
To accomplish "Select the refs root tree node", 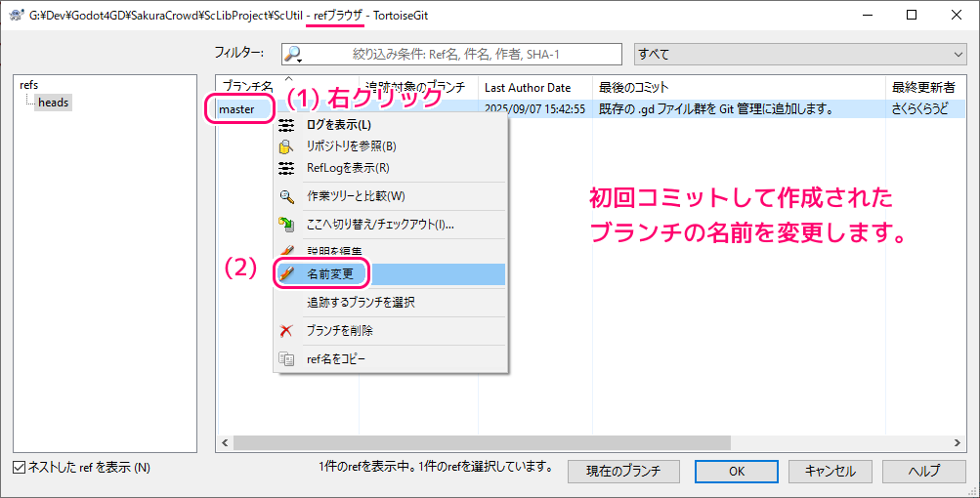I will (x=28, y=85).
